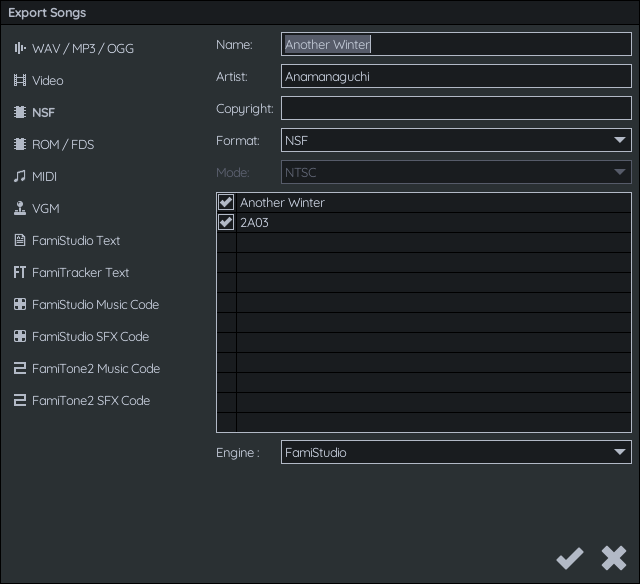
Task: Open the FamiTone2 Music Code tab
Action: [x=87, y=369]
